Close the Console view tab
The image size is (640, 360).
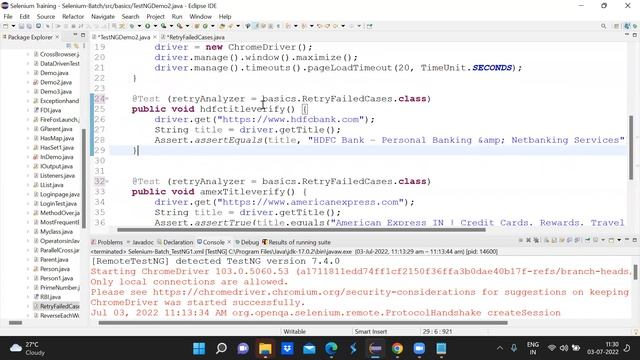tap(229, 242)
